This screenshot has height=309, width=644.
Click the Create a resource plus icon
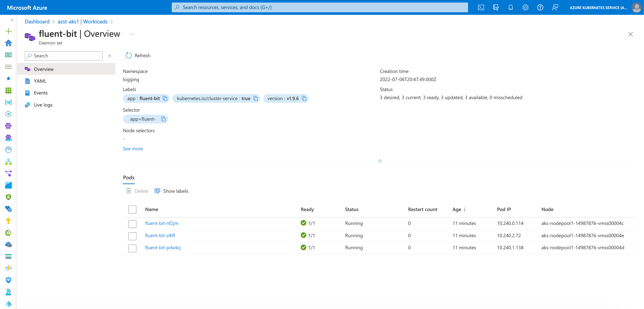tap(8, 31)
